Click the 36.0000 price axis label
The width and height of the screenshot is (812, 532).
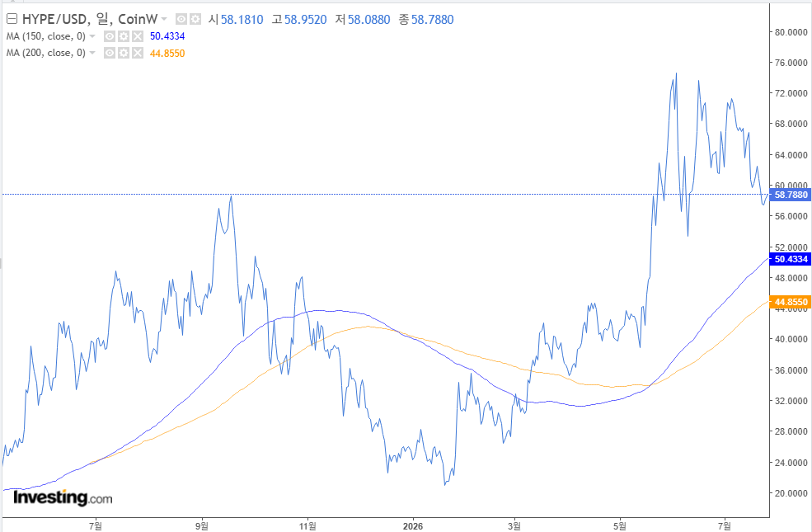coord(791,370)
